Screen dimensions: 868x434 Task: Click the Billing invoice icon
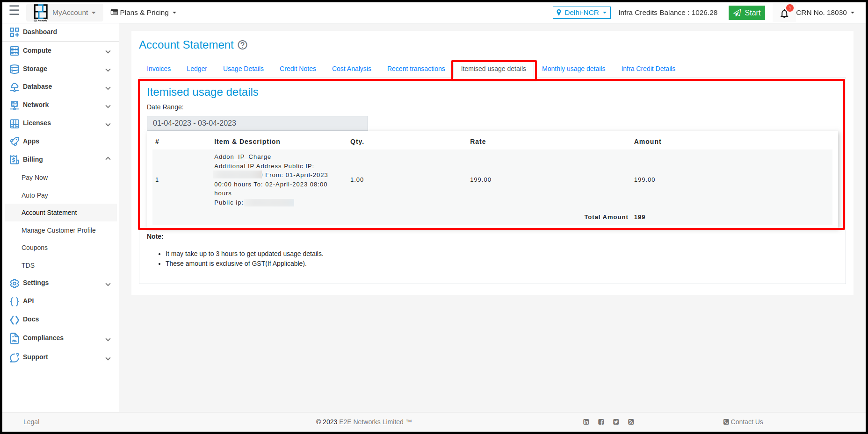point(14,160)
